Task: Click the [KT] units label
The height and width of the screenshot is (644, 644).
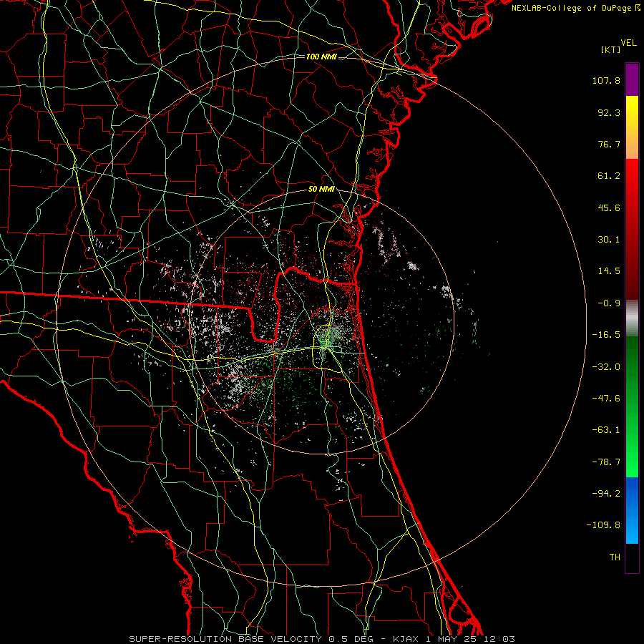Action: 611,49
